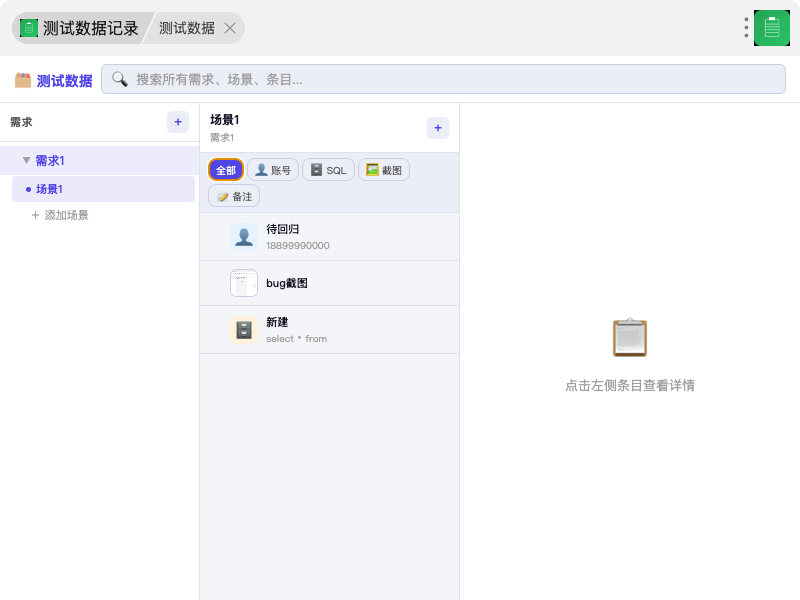This screenshot has height=600, width=800.
Task: Add a new entry to 场景1 with plus
Action: 438,128
